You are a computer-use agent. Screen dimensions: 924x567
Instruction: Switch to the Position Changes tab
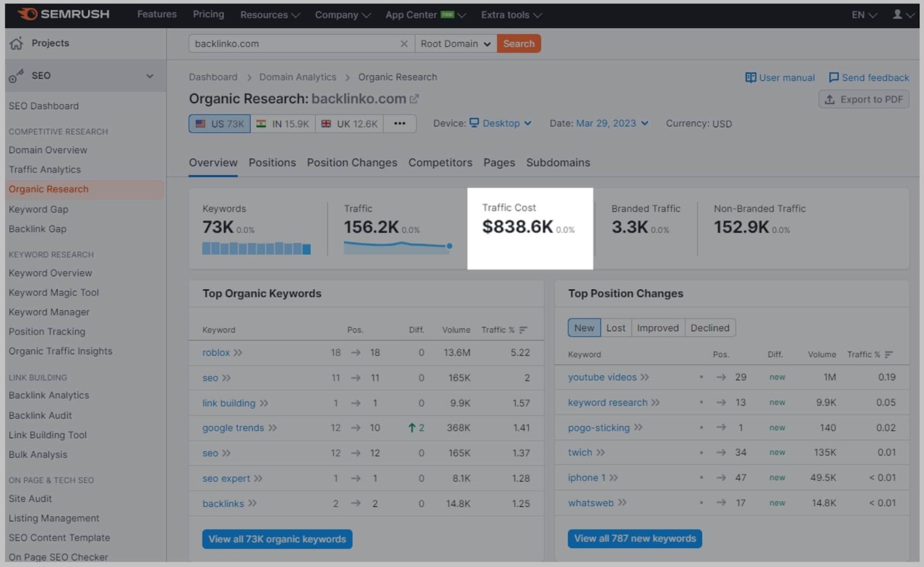[x=352, y=162]
